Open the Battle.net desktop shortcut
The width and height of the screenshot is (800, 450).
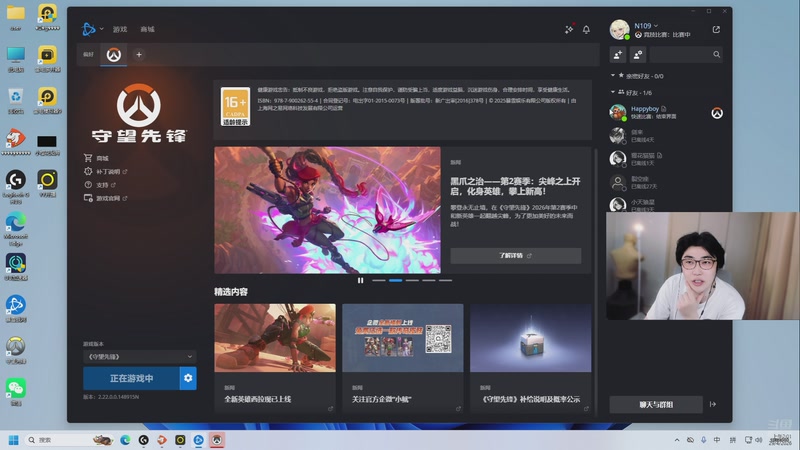[x=16, y=309]
